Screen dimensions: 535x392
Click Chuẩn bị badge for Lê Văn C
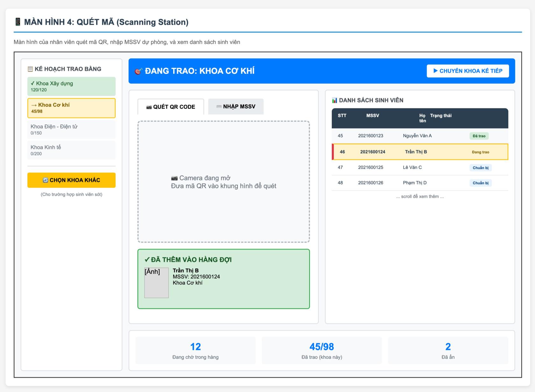point(480,168)
